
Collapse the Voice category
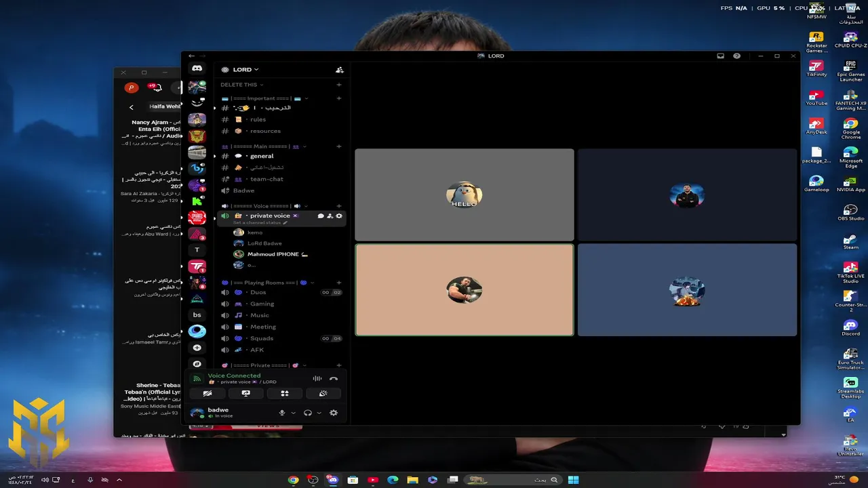(264, 206)
